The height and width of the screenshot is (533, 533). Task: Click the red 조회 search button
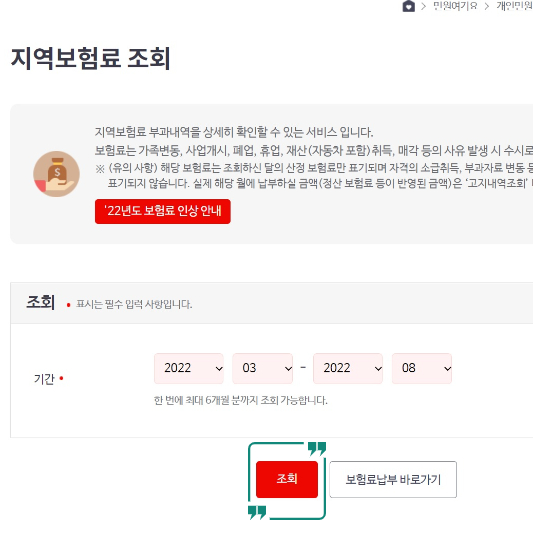(287, 479)
